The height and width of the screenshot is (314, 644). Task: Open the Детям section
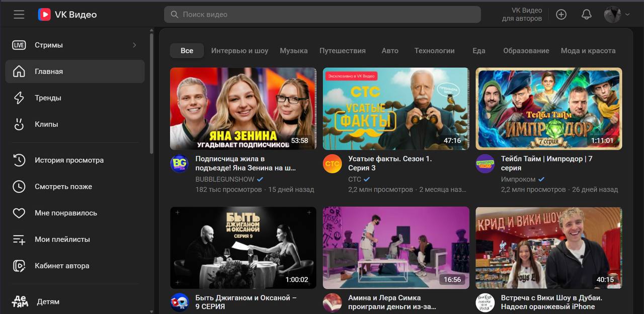pyautogui.click(x=75, y=302)
